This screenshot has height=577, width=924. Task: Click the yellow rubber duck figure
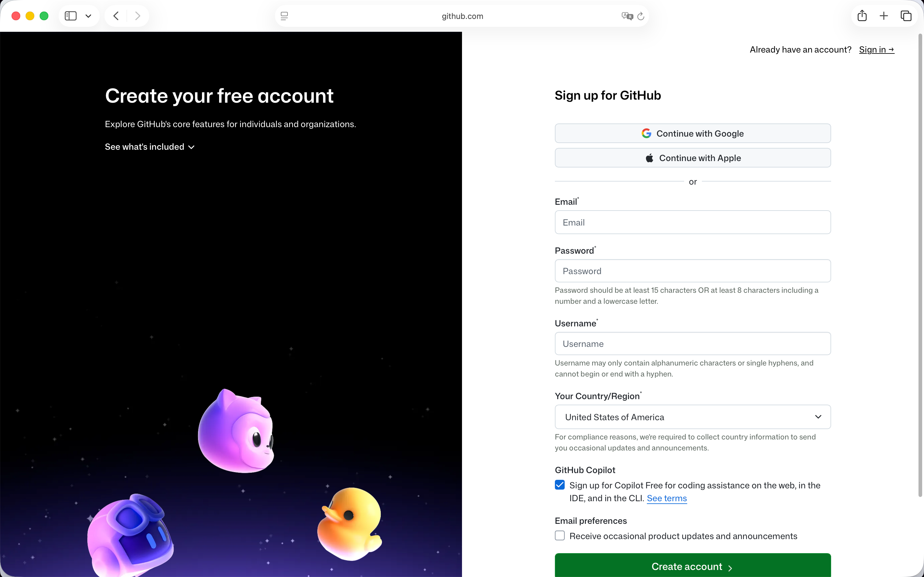point(350,524)
